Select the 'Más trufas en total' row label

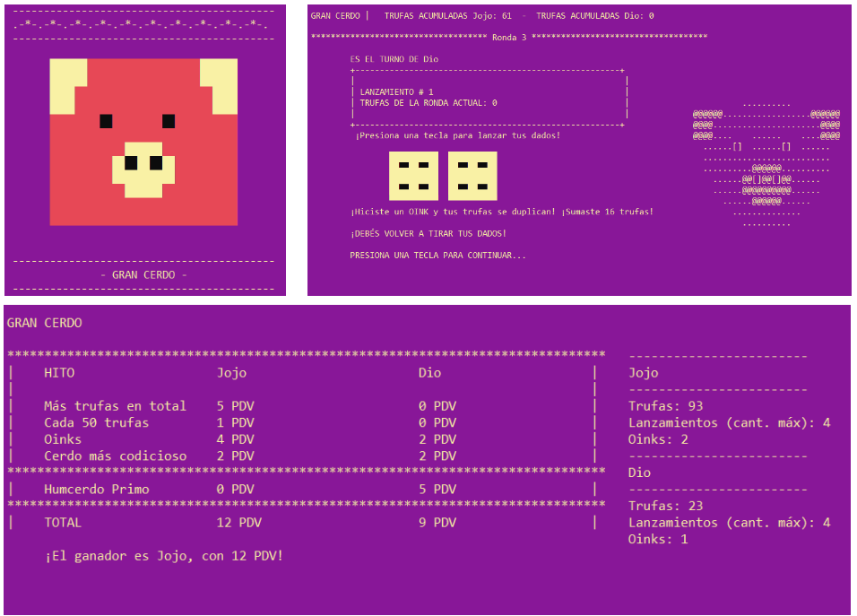click(115, 406)
